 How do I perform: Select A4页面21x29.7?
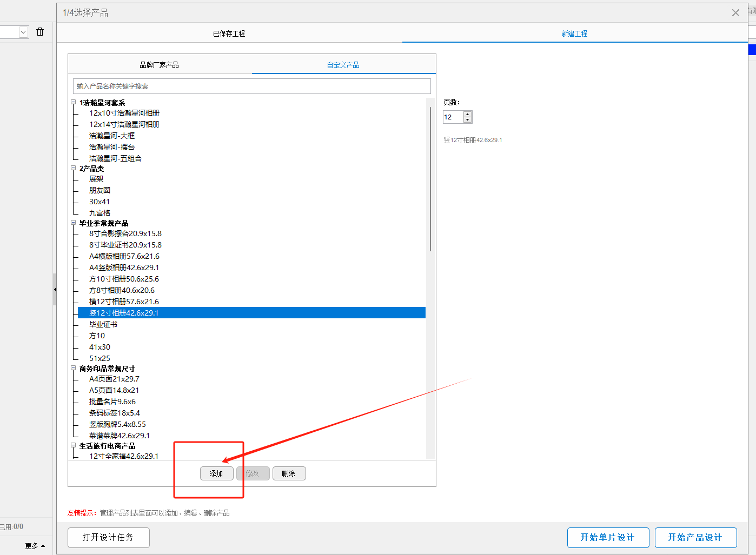pos(114,379)
